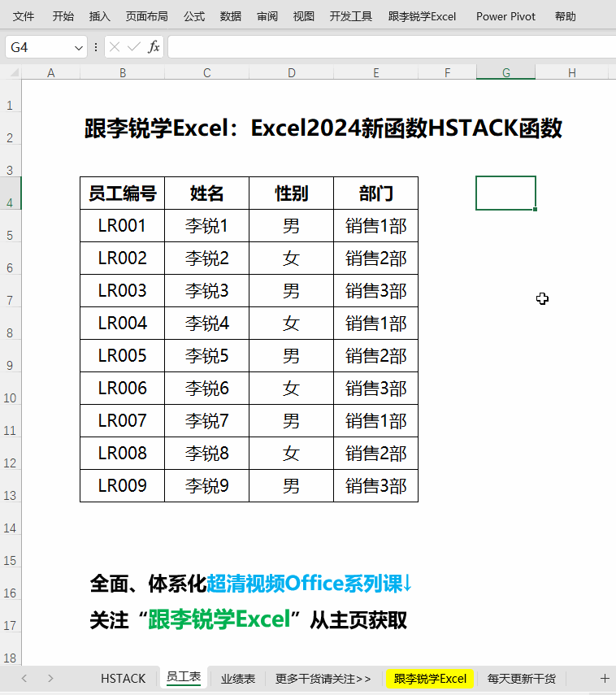Select cell containing 李锐2
616x695 pixels.
(207, 258)
